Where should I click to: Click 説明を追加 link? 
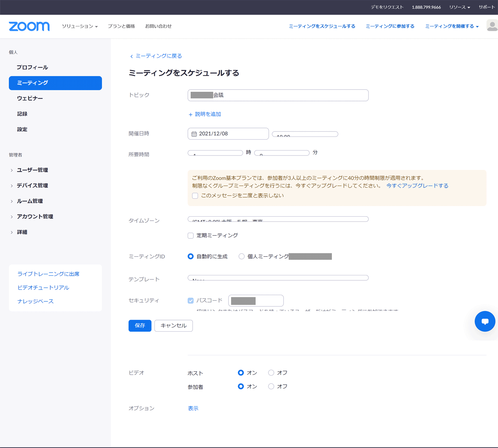click(208, 114)
